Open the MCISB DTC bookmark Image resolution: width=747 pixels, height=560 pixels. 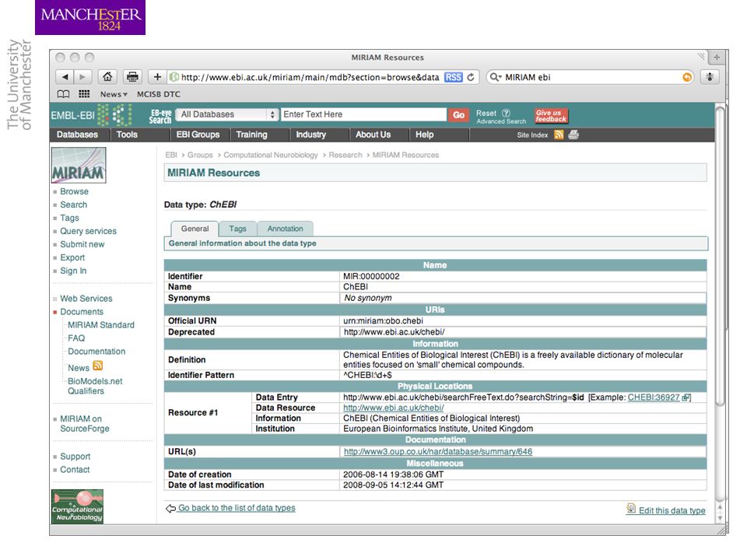(159, 94)
